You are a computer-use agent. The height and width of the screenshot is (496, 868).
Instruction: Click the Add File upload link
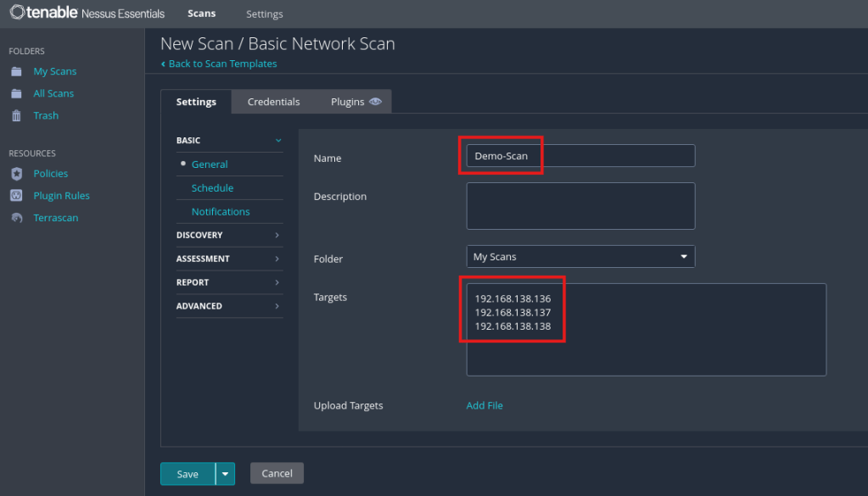pyautogui.click(x=484, y=406)
